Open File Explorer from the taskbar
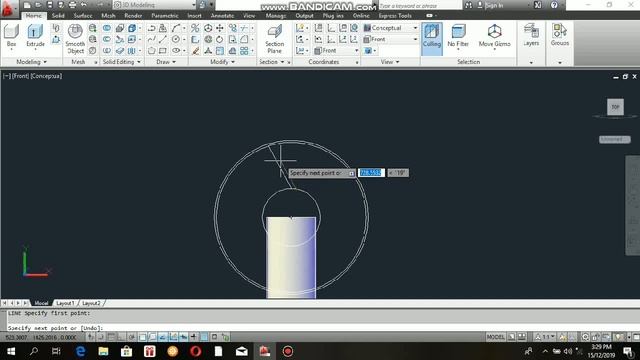The image size is (640, 360). (103, 351)
